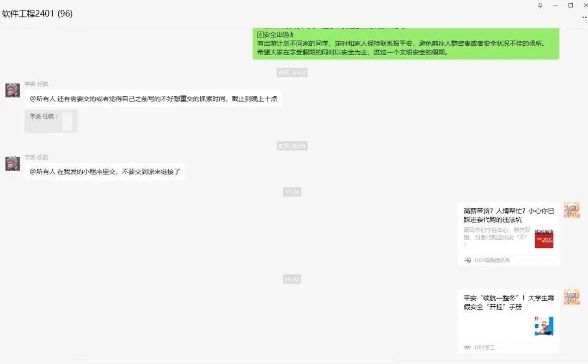Click the quoted message from 学委 任航

[x=51, y=121]
